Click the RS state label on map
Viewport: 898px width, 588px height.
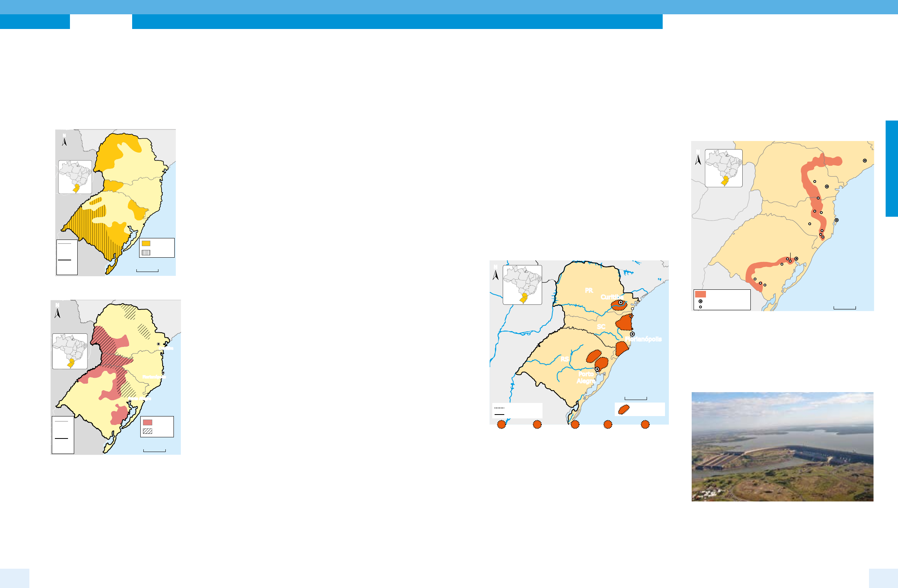[565, 359]
